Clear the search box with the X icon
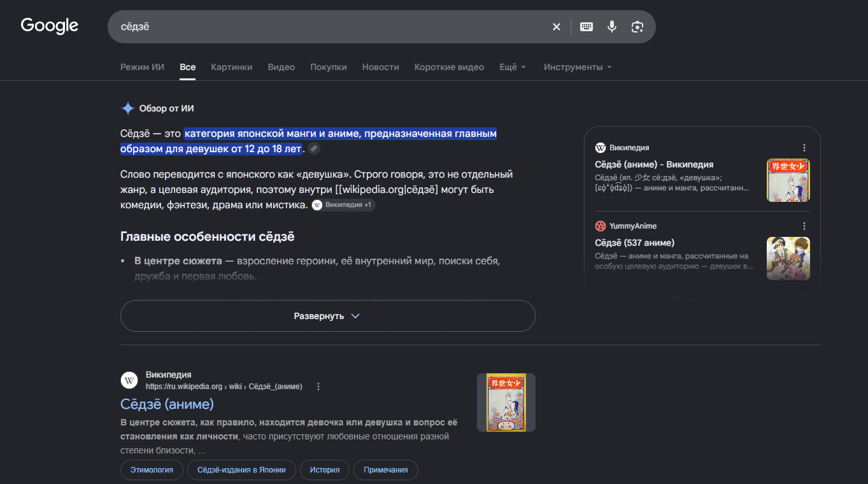Image resolution: width=868 pixels, height=484 pixels. click(x=556, y=27)
